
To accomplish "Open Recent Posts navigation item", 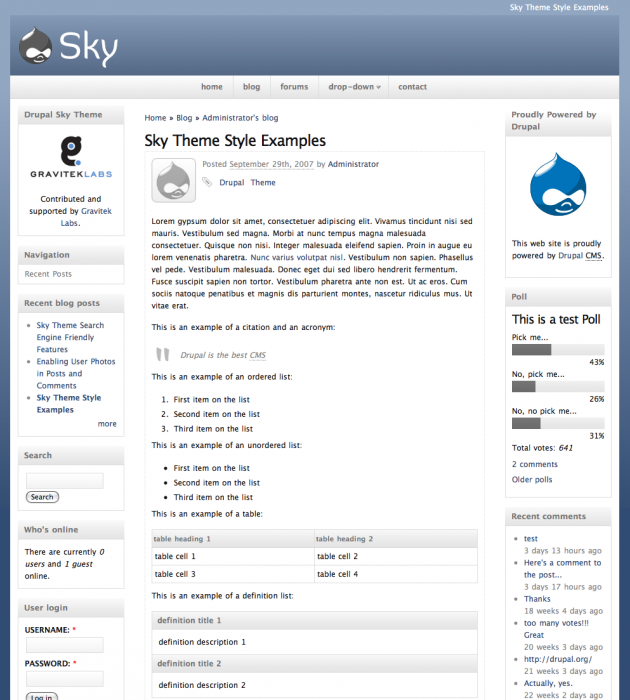I will [48, 274].
